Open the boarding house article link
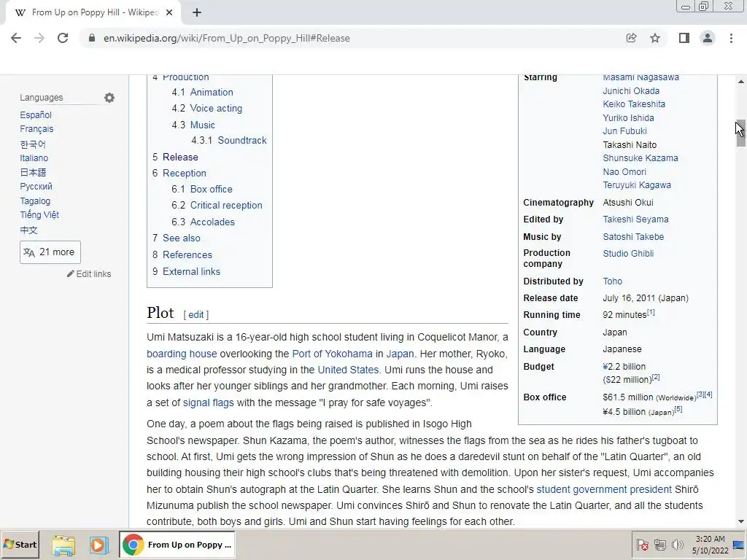The height and width of the screenshot is (560, 747). click(x=182, y=354)
